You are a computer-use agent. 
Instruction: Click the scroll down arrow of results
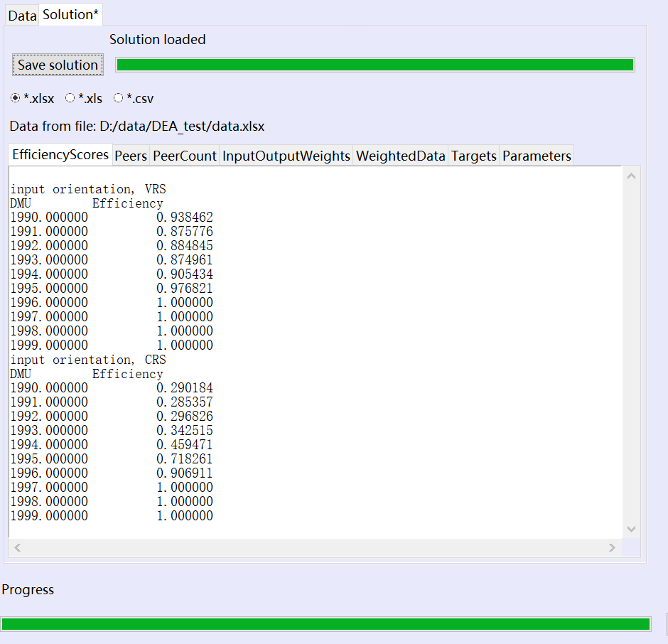(631, 529)
